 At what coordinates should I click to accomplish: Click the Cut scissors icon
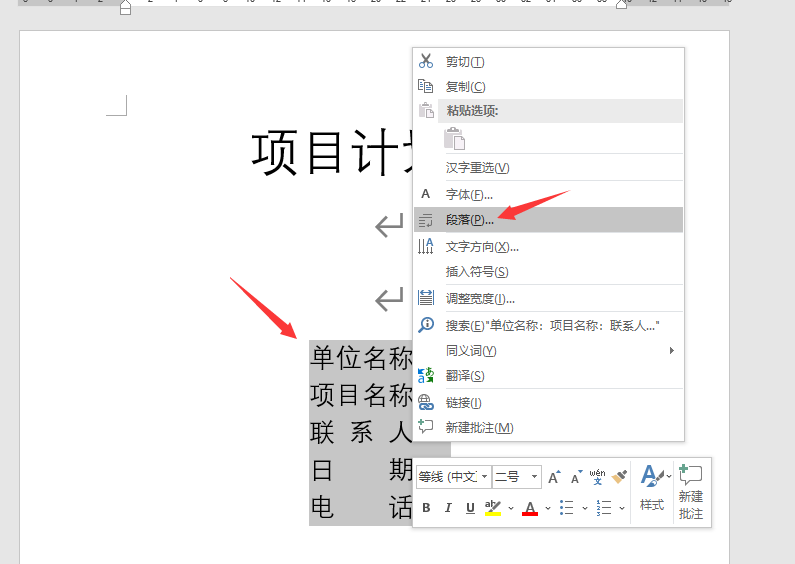pos(426,61)
